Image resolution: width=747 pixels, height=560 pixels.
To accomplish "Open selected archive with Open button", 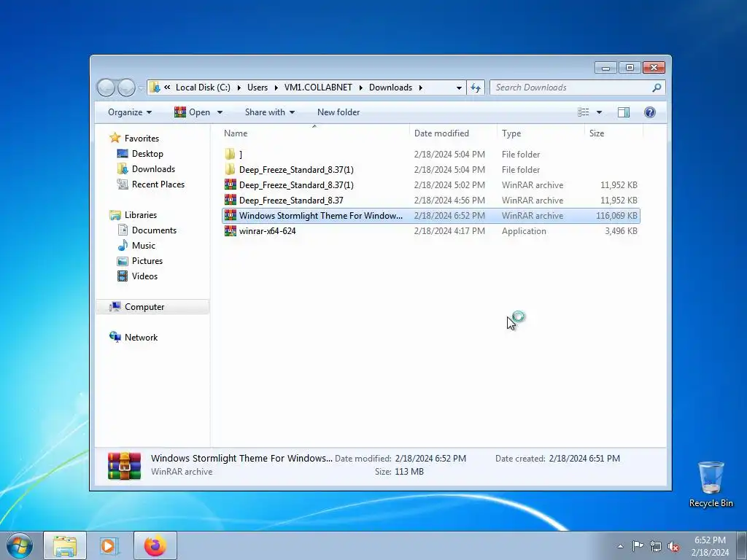I will [192, 112].
